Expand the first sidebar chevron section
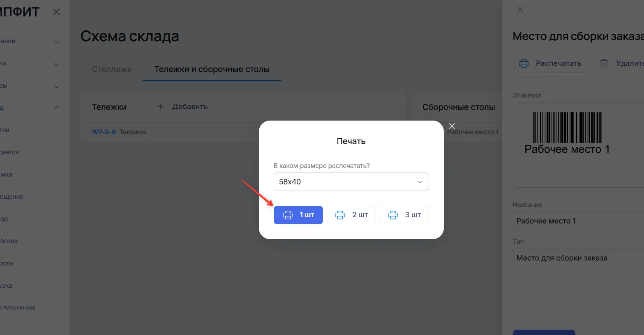This screenshot has height=335, width=644. pyautogui.click(x=57, y=42)
